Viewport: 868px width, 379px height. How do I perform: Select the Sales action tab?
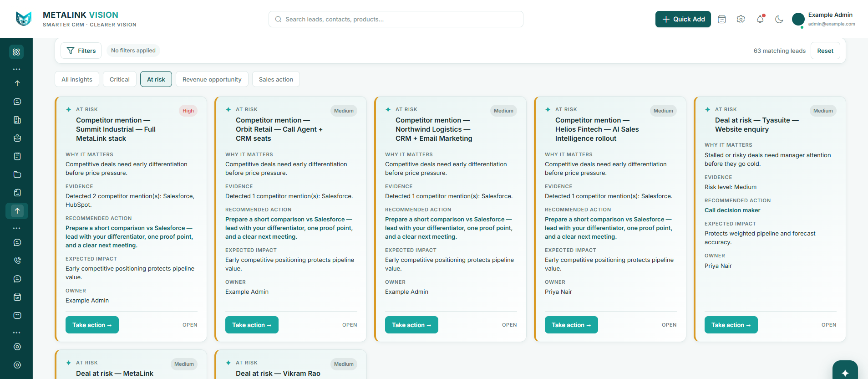click(276, 79)
